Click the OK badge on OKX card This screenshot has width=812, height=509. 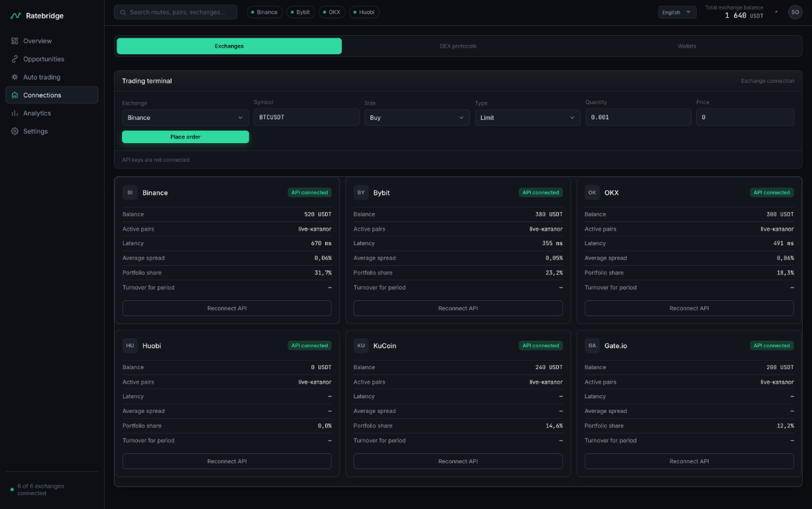(592, 193)
